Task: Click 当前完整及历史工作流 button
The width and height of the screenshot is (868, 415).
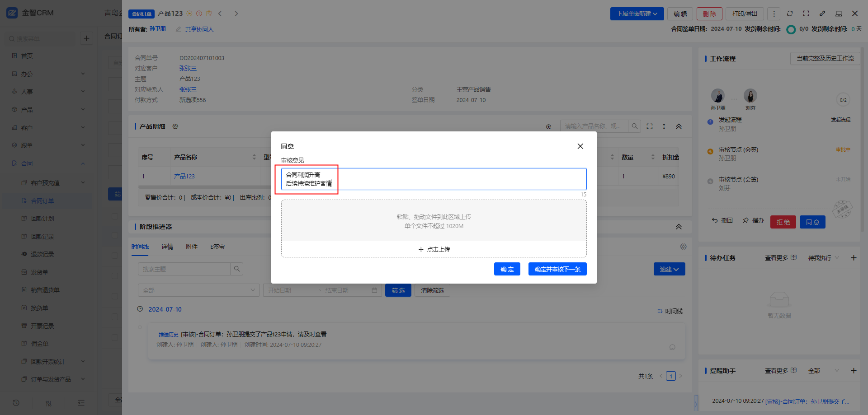Action: coord(825,58)
